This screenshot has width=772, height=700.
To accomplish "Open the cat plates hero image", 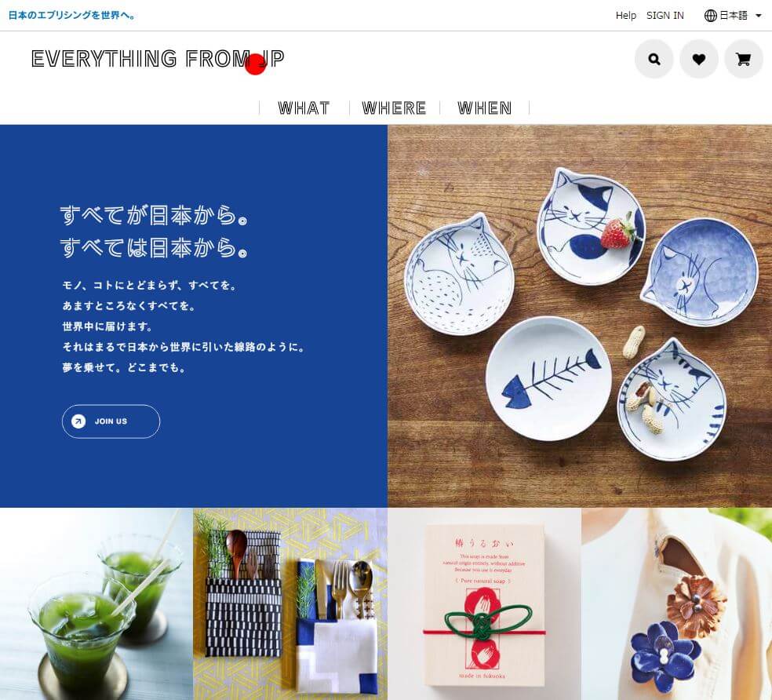I will pos(580,315).
